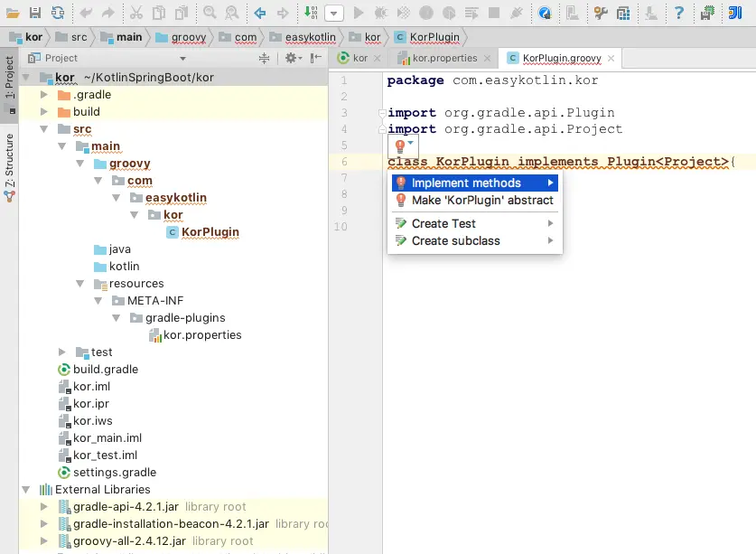Click the Stop square icon

tap(494, 13)
